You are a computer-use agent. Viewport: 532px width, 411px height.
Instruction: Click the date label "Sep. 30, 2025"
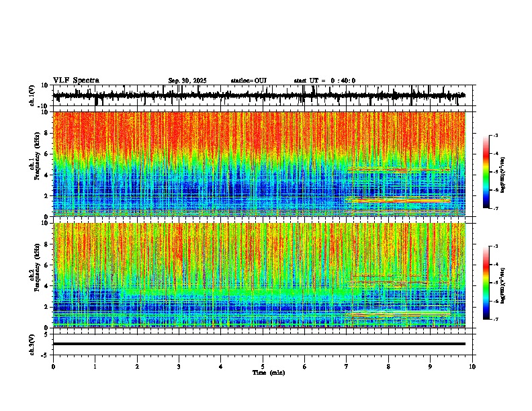pos(187,81)
